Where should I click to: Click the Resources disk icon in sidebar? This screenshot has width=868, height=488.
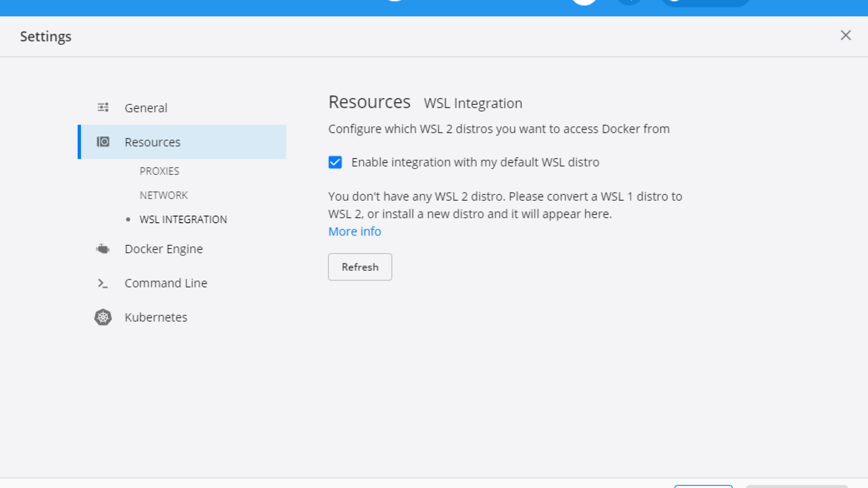coord(103,142)
